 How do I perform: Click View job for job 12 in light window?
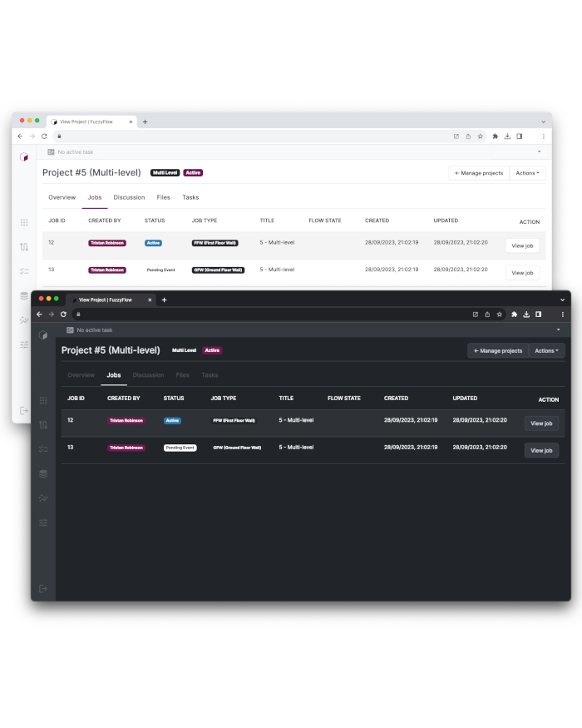pos(522,245)
